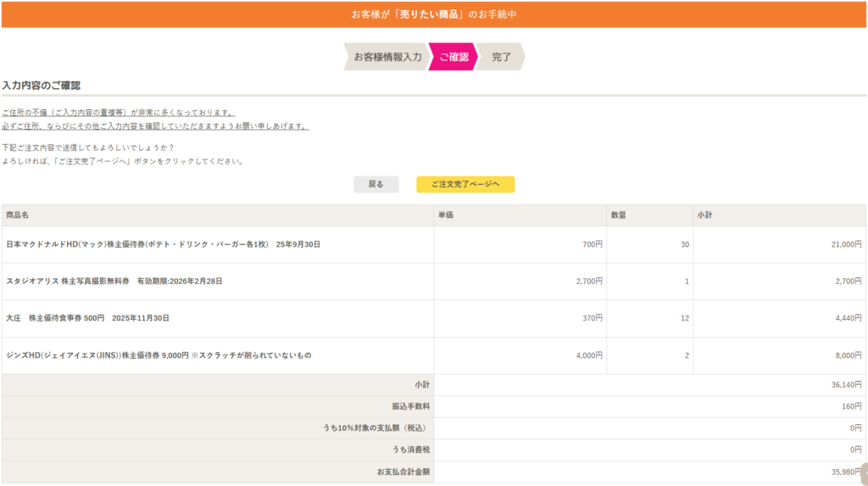Select the 完了 step
Viewport: 868px width, 486px height.
tap(501, 57)
